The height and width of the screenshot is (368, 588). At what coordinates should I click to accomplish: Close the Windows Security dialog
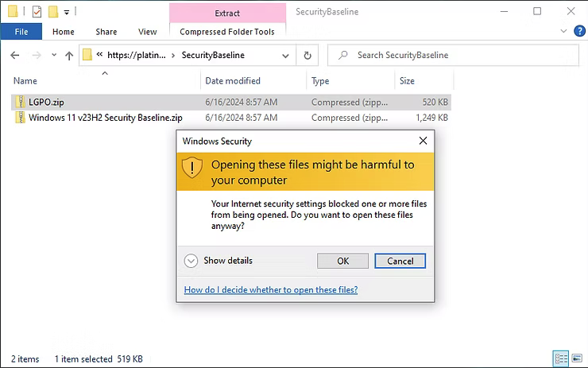(423, 141)
